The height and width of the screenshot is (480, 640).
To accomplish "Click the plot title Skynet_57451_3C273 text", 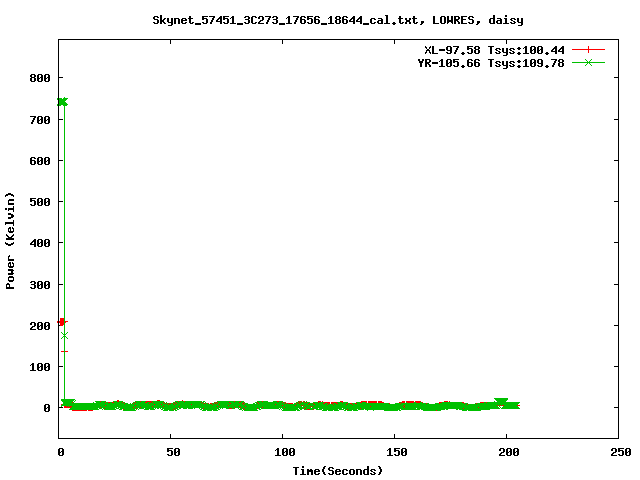I will (338, 20).
